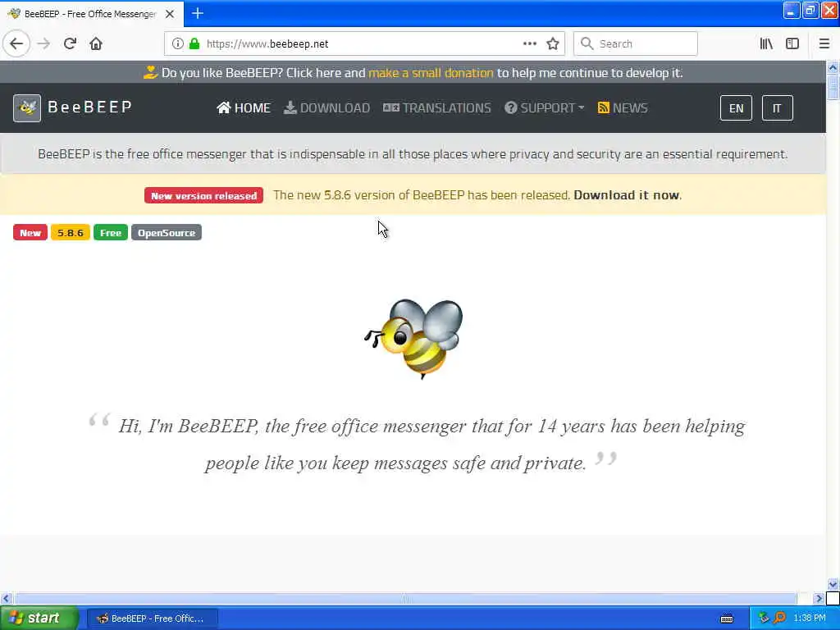This screenshot has height=630, width=840.
Task: Click the large bee mascot image
Action: point(413,338)
